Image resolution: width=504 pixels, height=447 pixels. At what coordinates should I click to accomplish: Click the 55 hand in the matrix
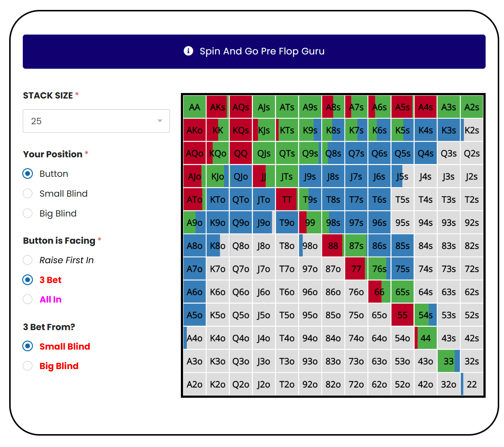click(x=402, y=315)
